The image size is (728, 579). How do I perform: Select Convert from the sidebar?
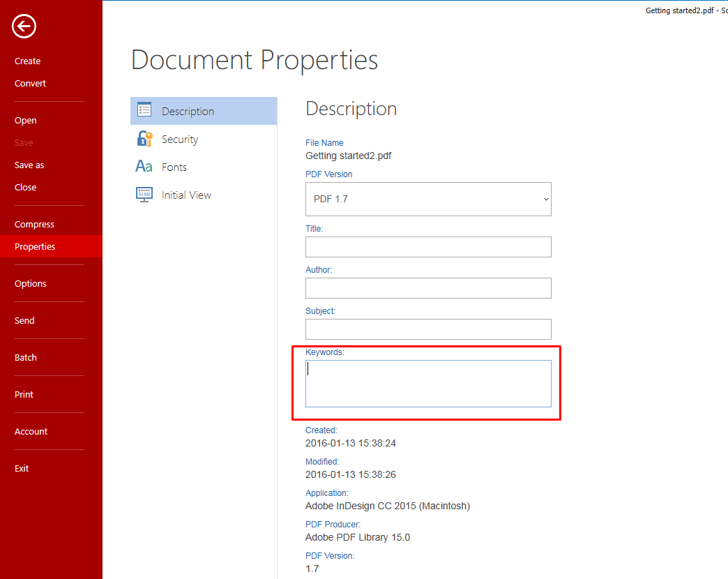tap(30, 83)
